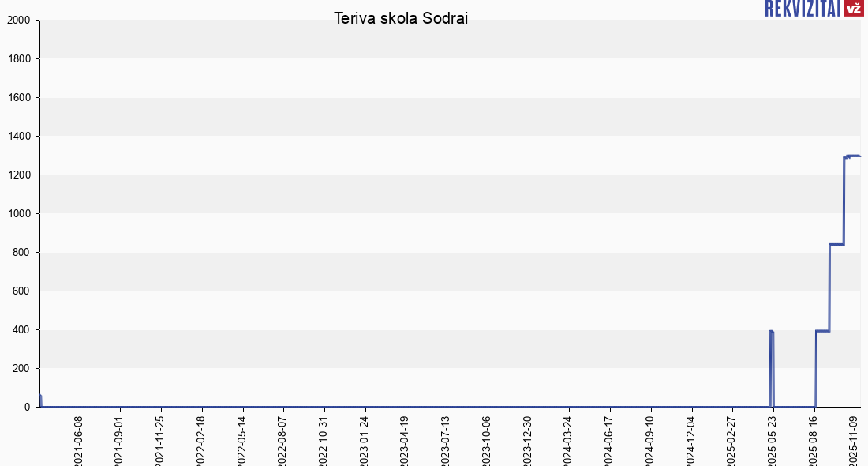Viewport: 868px width, 466px height.
Task: Click the 2000 y-axis label
Action: click(x=17, y=21)
